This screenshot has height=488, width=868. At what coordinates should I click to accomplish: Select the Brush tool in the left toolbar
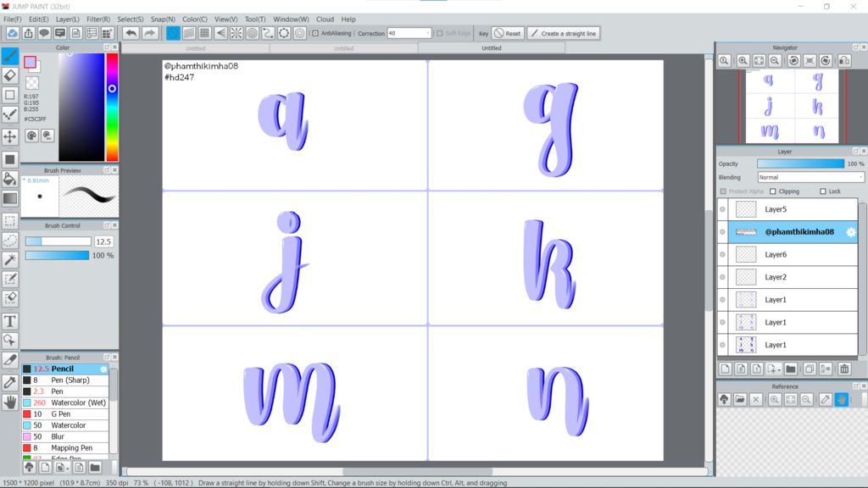[10, 55]
